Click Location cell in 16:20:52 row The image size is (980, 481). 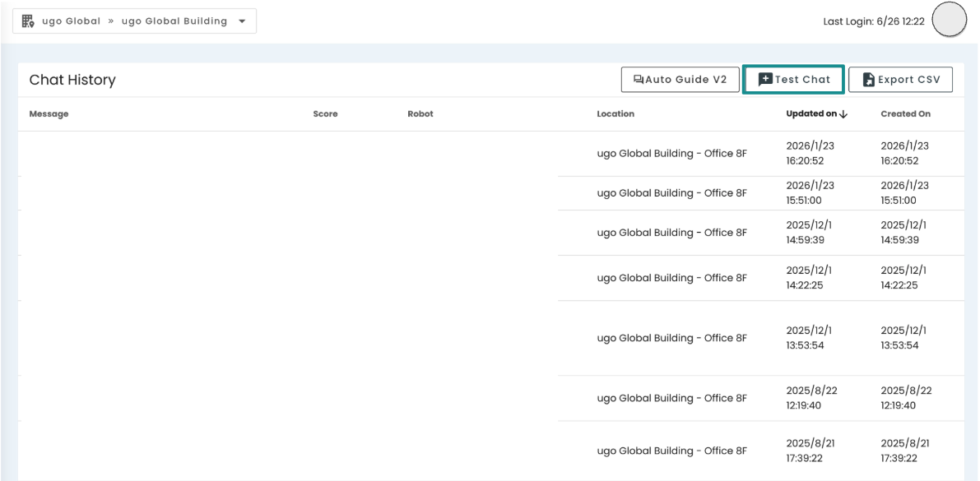click(672, 153)
